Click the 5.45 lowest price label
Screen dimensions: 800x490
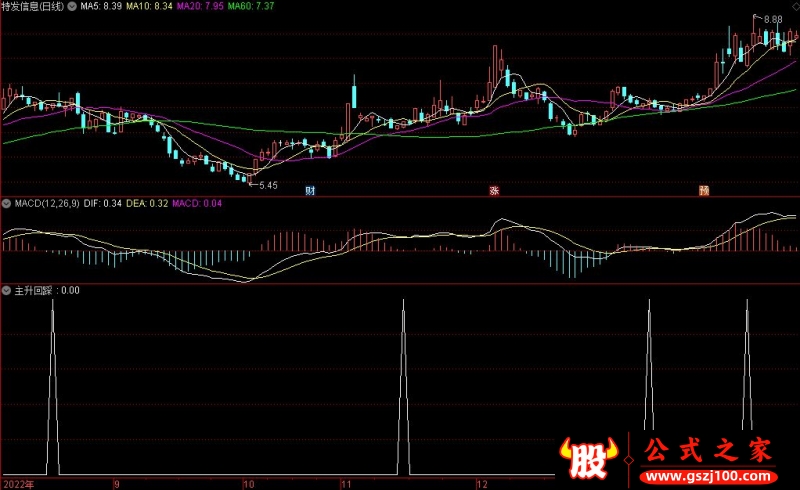point(266,185)
